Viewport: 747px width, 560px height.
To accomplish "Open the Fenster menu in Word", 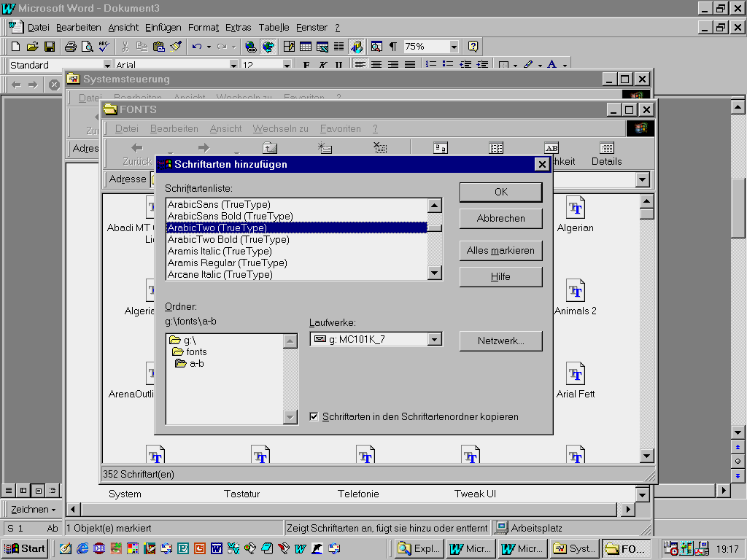I will point(311,28).
